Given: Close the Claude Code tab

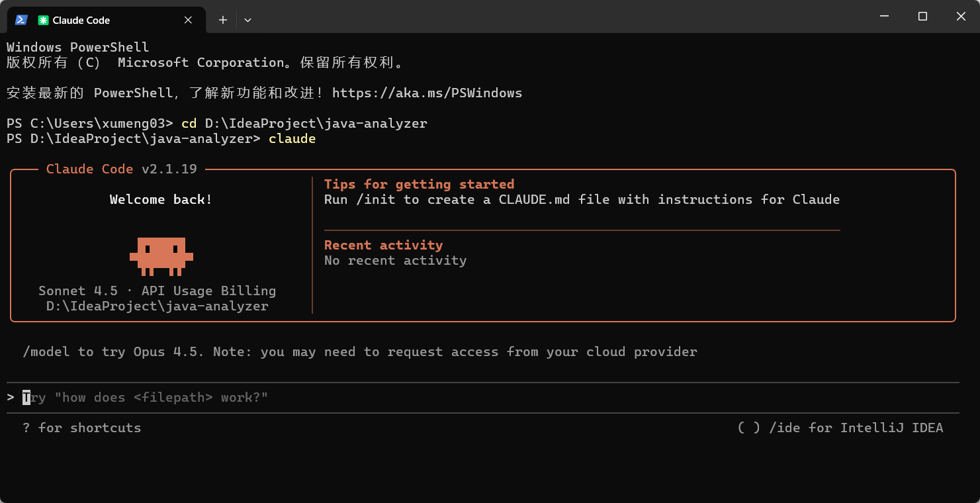Looking at the screenshot, I should pyautogui.click(x=188, y=20).
